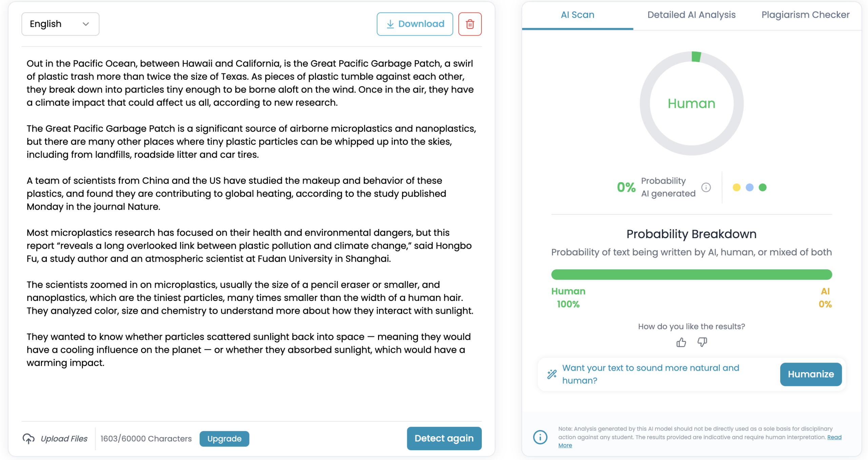Click the Detect again button

pyautogui.click(x=444, y=438)
